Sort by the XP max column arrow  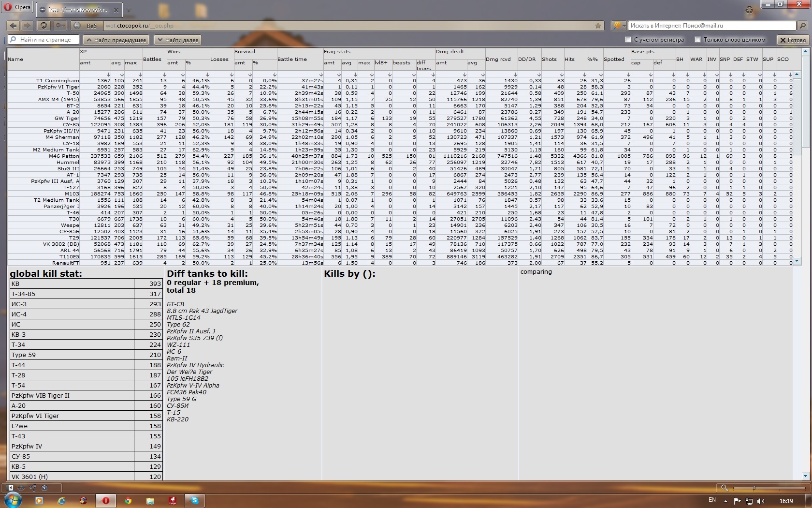click(140, 75)
